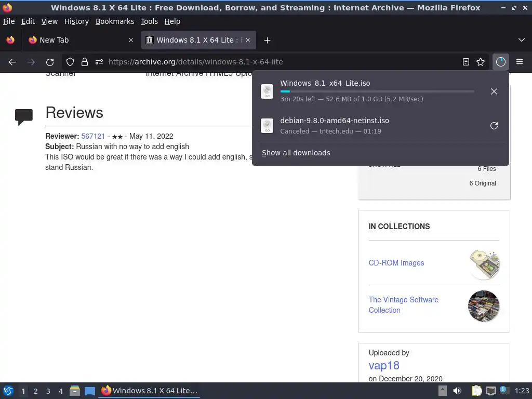Click the Vintage Software Collection thumbnail
Image resolution: width=532 pixels, height=399 pixels.
tap(484, 306)
